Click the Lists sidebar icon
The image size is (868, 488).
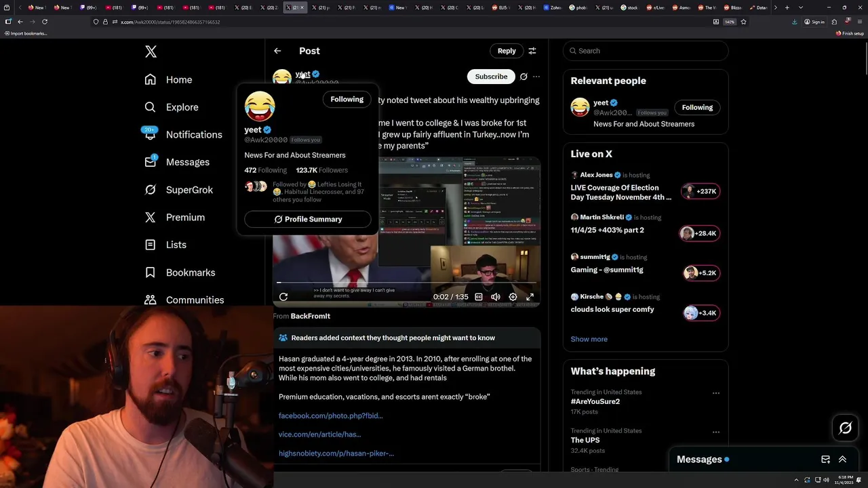click(151, 245)
